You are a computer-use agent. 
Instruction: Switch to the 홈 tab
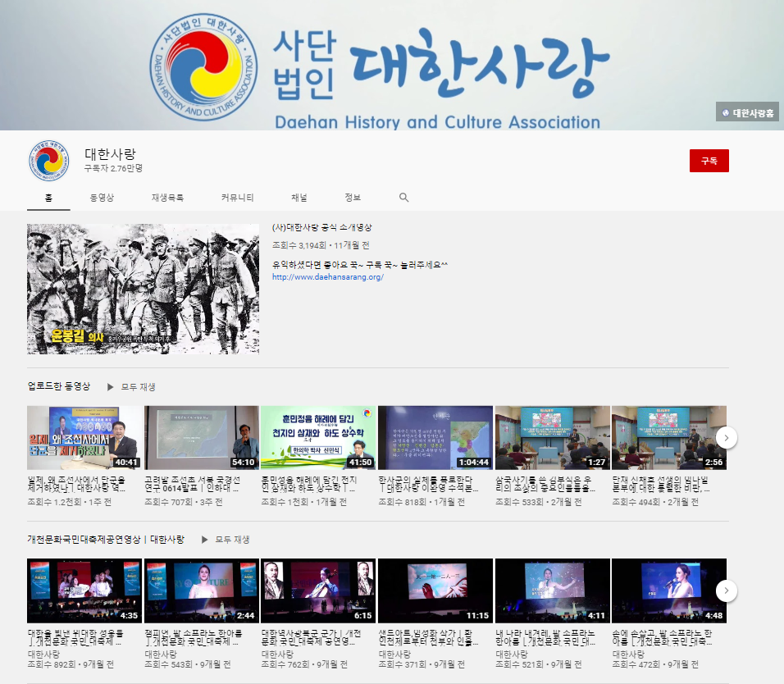coord(48,198)
